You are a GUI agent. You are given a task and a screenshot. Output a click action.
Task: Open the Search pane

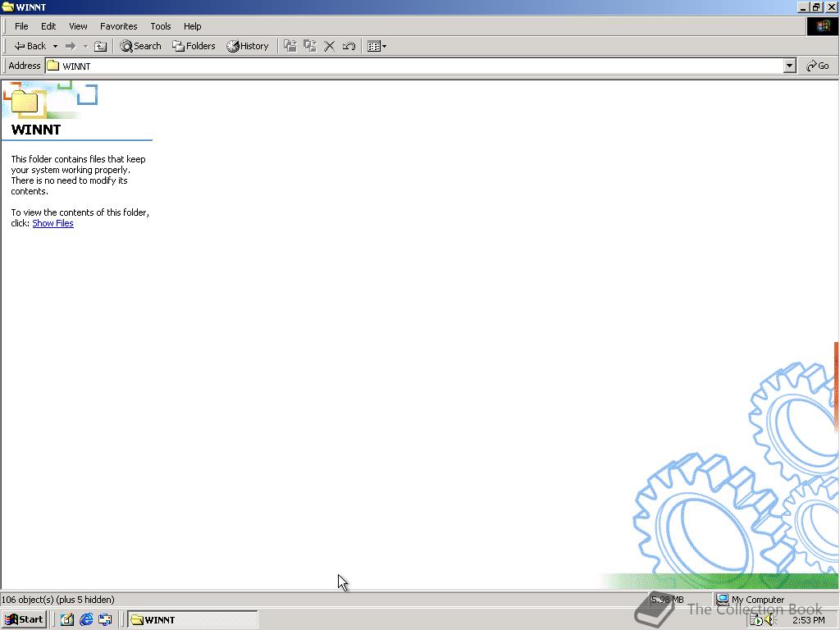[x=140, y=46]
